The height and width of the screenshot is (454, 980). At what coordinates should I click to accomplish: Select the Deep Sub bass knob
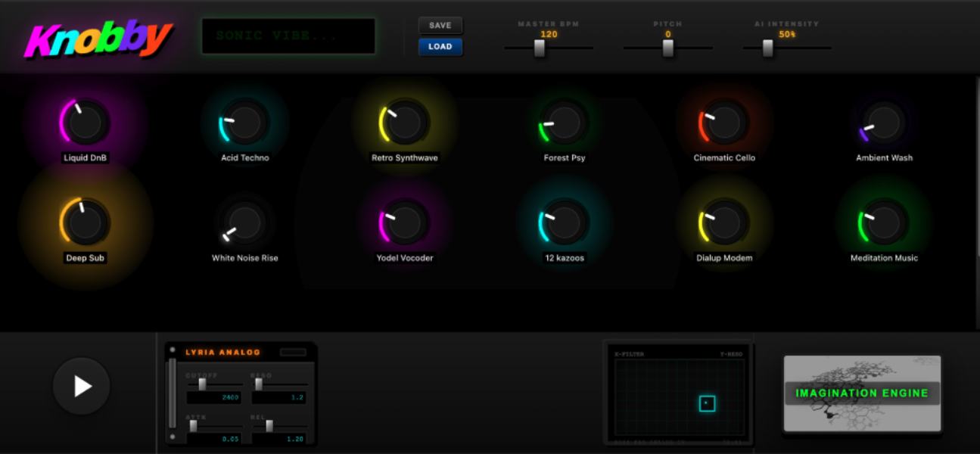point(86,222)
